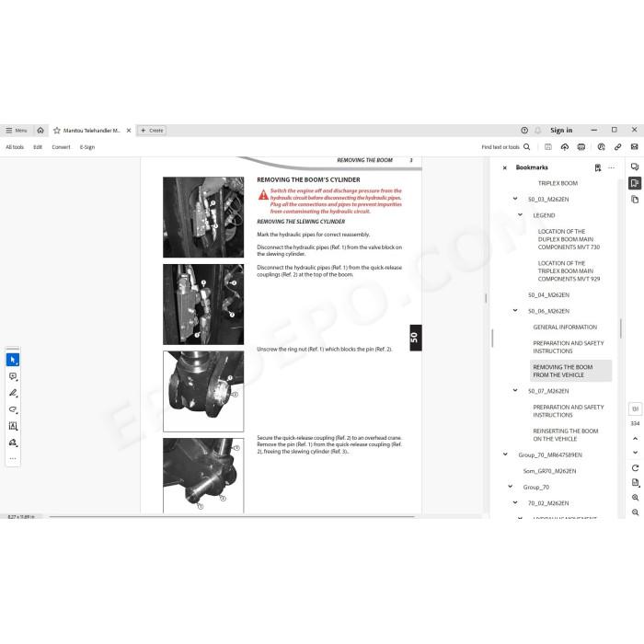Click the send by email icon
644x644 pixels.
coord(635,147)
